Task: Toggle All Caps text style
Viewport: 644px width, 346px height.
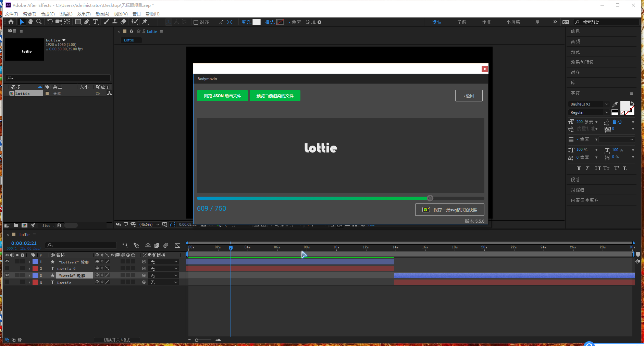Action: tap(597, 168)
